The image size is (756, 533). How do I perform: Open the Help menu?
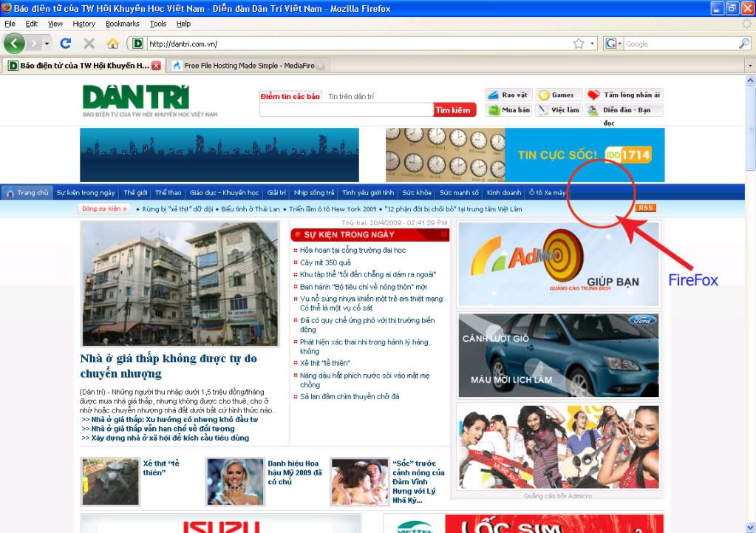click(x=183, y=24)
